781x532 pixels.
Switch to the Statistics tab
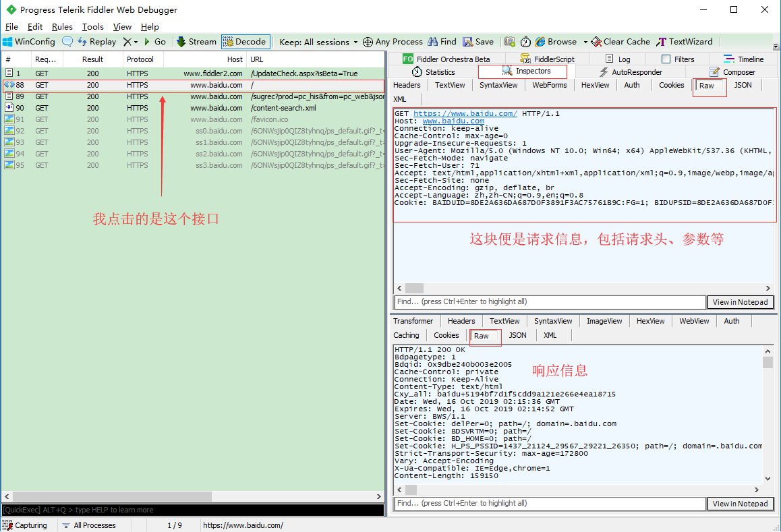click(434, 72)
